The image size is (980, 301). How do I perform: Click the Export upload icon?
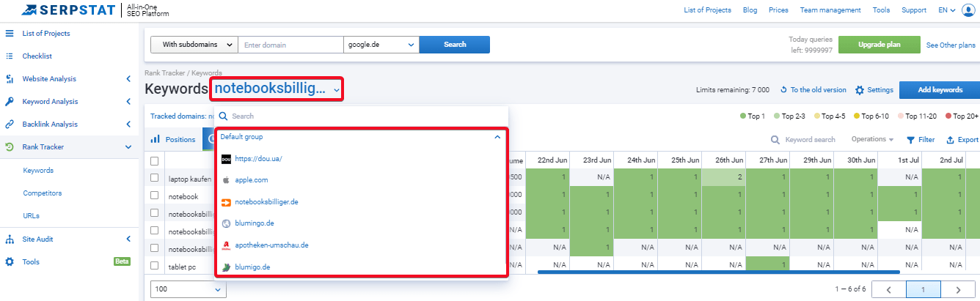coord(950,139)
